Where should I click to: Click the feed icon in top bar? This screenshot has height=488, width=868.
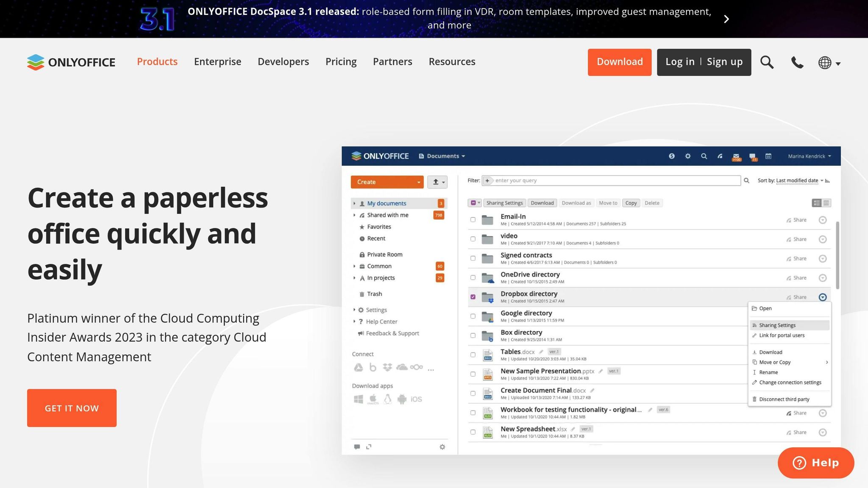[720, 156]
